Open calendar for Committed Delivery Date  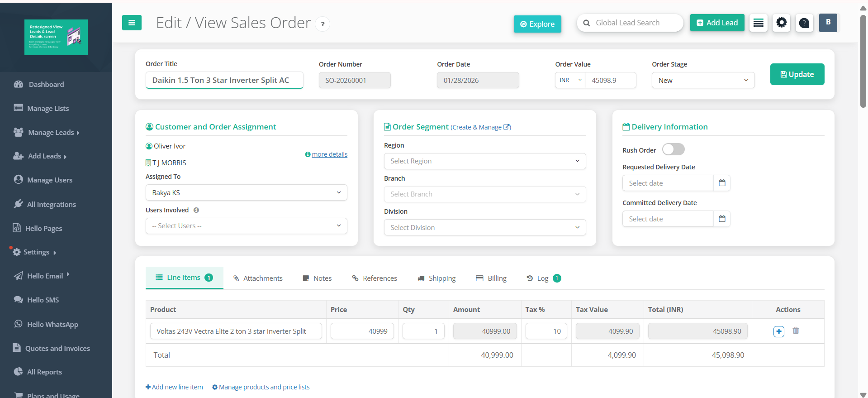pos(722,219)
